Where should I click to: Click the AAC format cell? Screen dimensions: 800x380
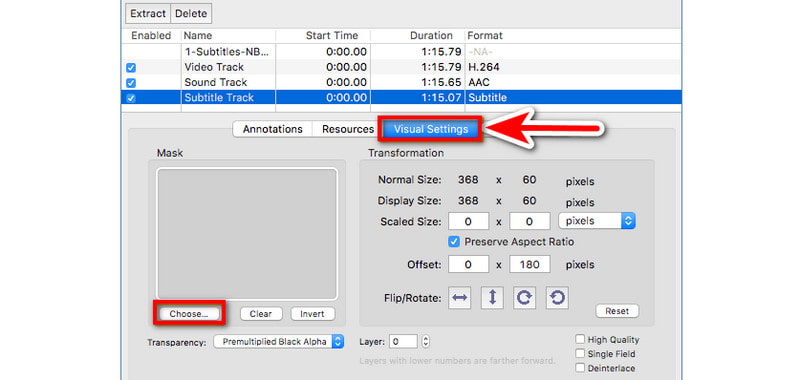480,83
